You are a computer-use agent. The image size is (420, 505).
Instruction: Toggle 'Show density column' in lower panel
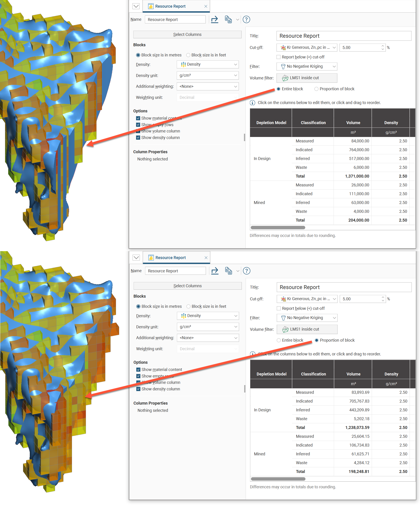point(138,389)
